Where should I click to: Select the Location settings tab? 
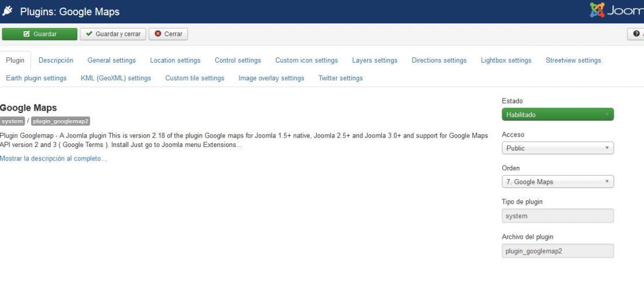[x=175, y=60]
